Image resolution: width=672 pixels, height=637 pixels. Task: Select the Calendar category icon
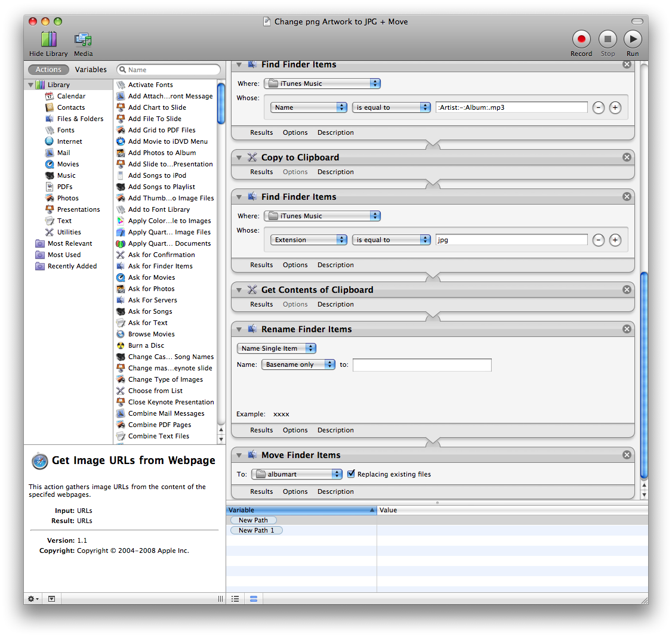[x=50, y=96]
